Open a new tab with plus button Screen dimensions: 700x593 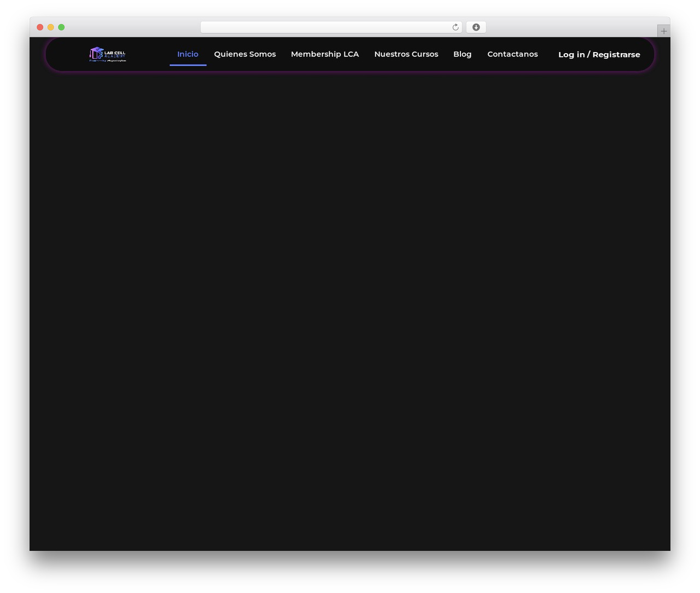coord(663,31)
